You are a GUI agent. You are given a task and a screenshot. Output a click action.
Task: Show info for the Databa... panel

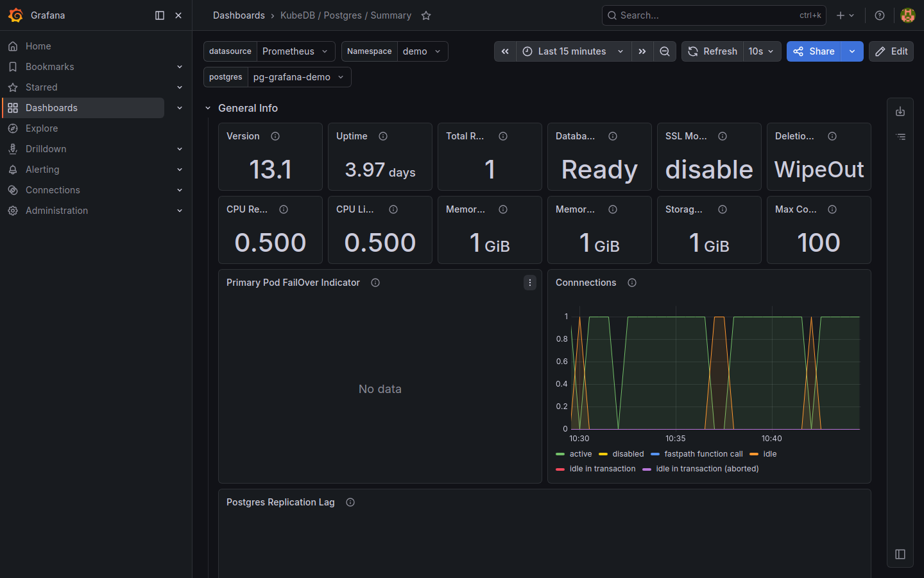point(613,136)
